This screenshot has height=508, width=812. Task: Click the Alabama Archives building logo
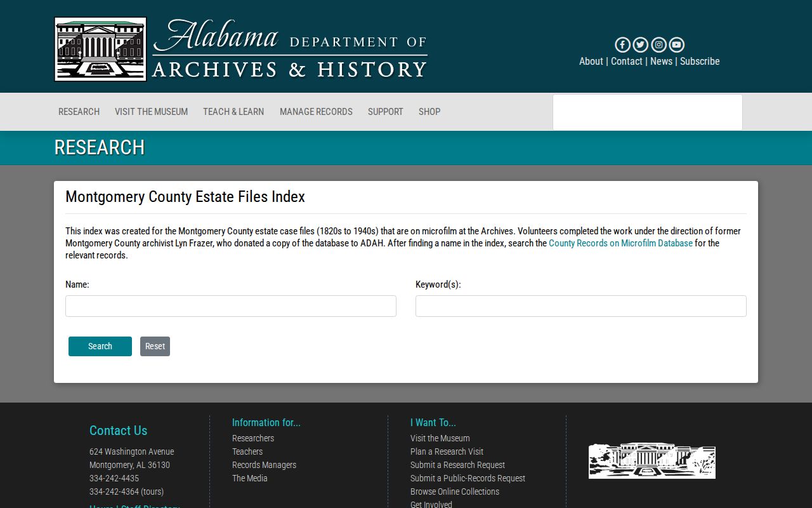click(x=101, y=49)
